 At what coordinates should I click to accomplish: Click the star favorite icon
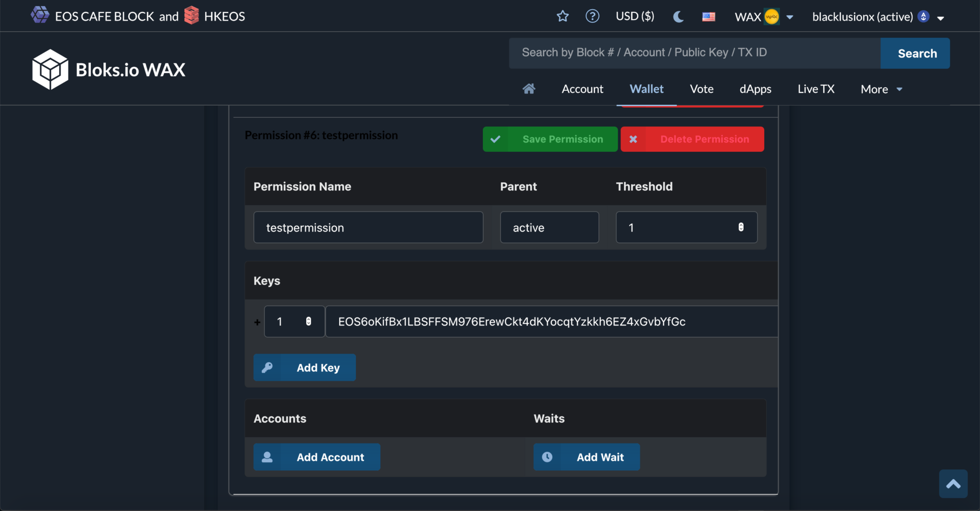(x=563, y=16)
